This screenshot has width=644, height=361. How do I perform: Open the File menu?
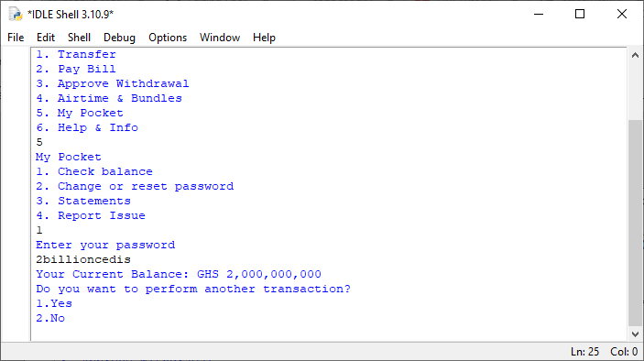point(16,38)
